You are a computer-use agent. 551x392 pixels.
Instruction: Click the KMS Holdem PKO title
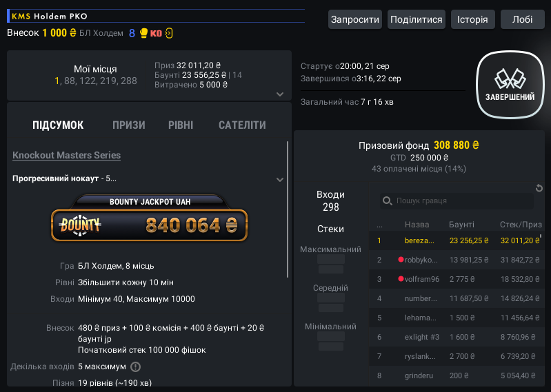point(49,16)
